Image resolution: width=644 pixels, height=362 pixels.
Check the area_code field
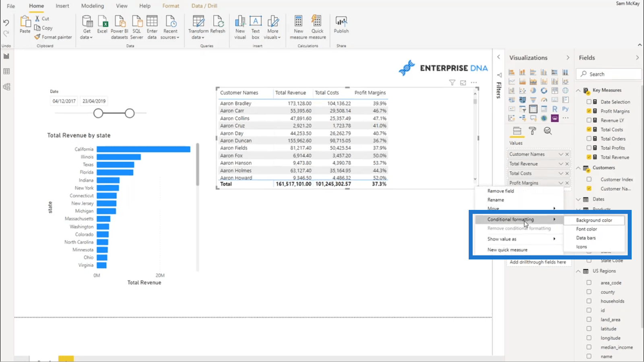pyautogui.click(x=589, y=283)
